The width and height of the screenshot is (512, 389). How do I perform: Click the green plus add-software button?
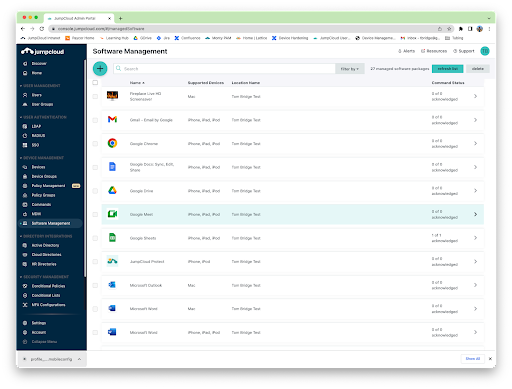click(x=100, y=69)
